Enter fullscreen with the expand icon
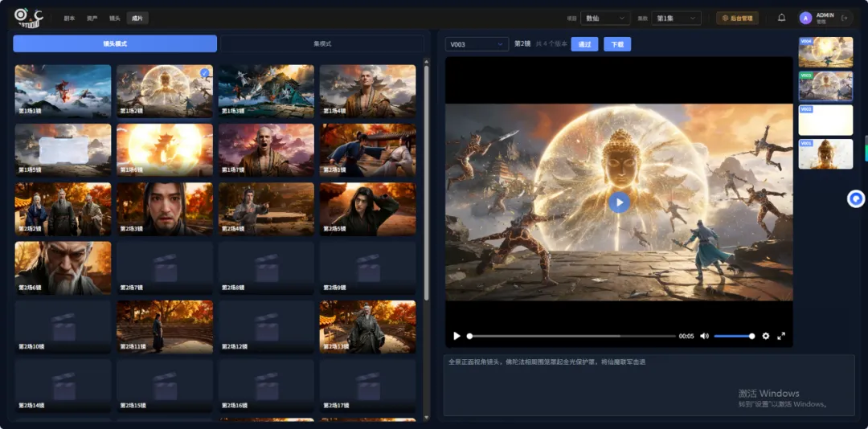This screenshot has width=868, height=429. (781, 336)
